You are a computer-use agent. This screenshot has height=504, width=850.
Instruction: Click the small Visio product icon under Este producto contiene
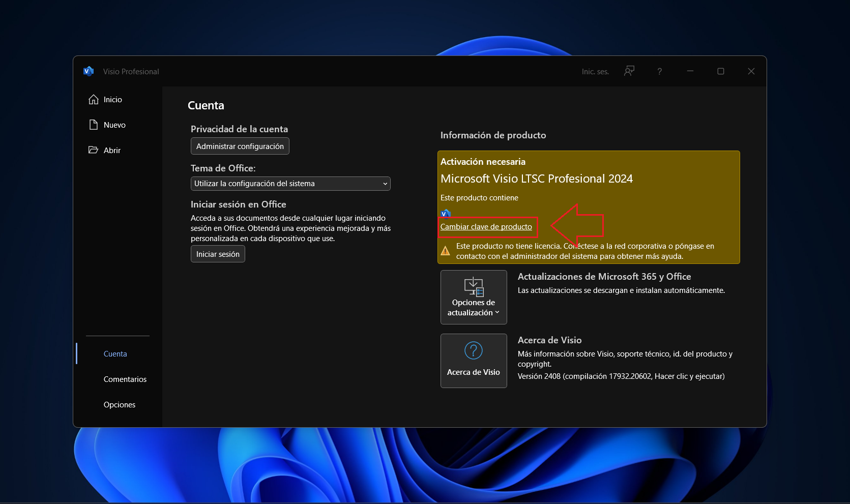[446, 213]
